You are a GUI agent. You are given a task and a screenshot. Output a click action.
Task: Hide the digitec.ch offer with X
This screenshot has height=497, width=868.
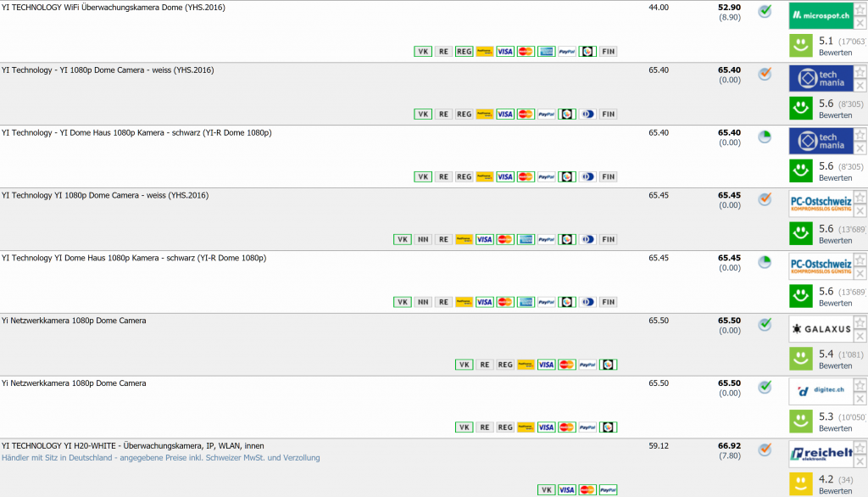860,399
